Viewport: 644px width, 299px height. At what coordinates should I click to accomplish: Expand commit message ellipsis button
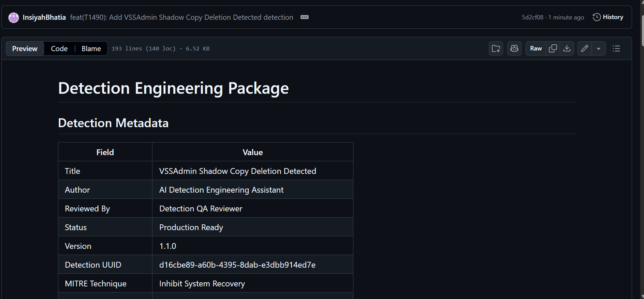305,17
